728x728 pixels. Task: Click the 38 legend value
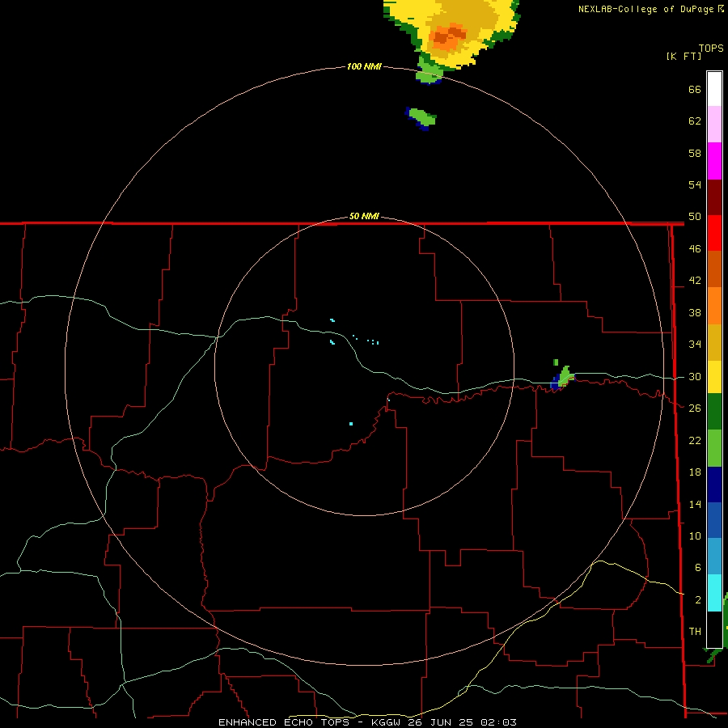695,312
